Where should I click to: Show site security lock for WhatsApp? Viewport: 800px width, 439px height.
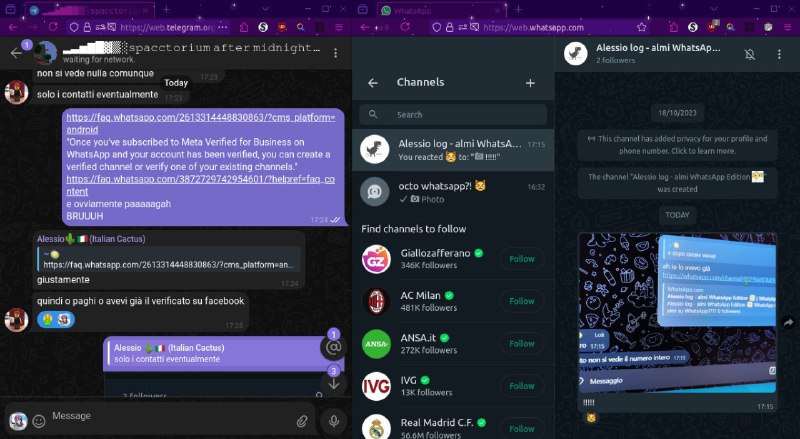tap(449, 27)
